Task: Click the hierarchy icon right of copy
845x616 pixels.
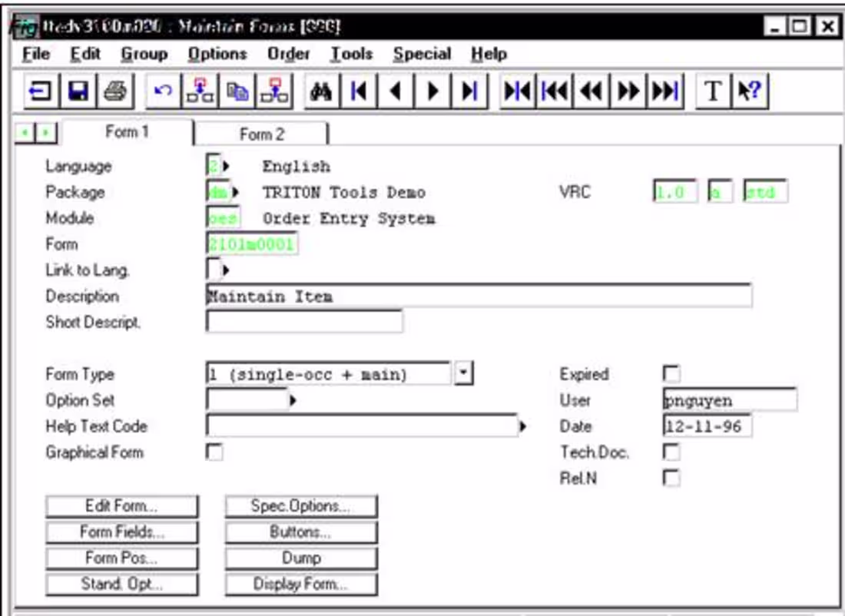Action: [274, 91]
